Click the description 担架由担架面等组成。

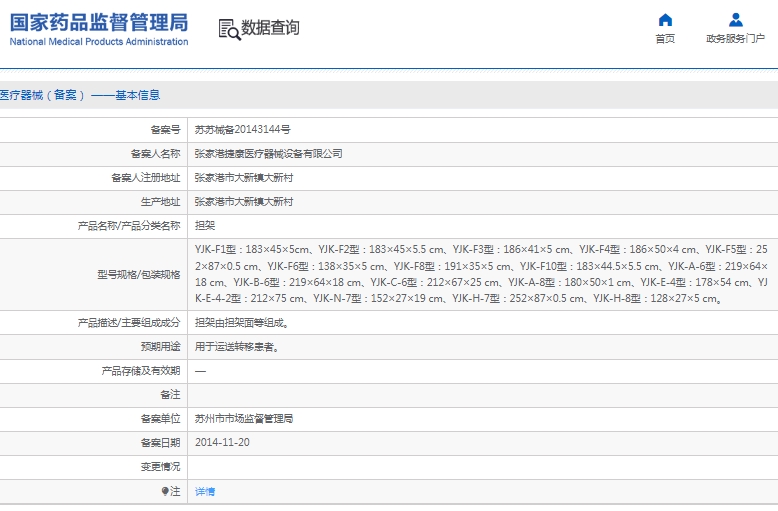pos(242,323)
